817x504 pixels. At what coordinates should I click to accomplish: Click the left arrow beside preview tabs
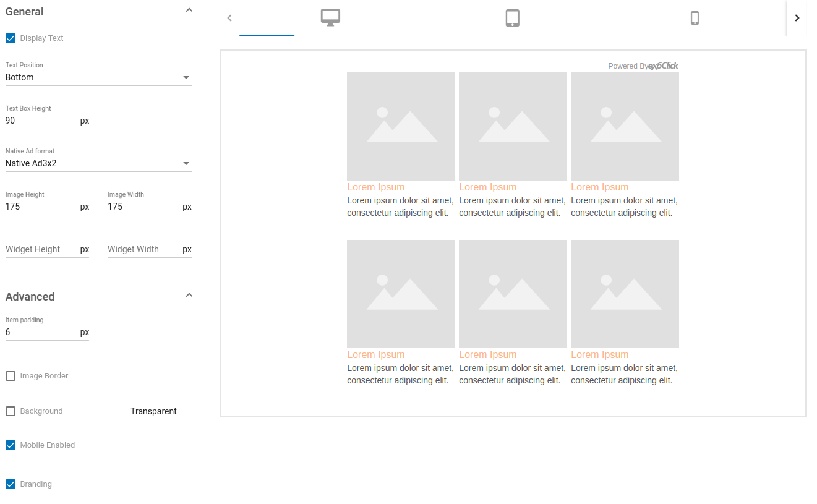click(x=229, y=18)
